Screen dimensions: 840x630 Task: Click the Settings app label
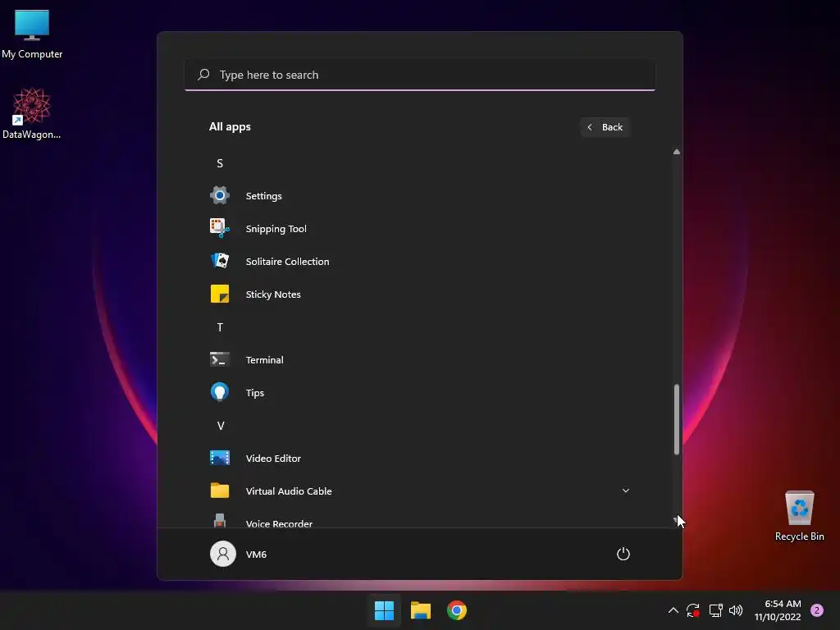pyautogui.click(x=263, y=196)
